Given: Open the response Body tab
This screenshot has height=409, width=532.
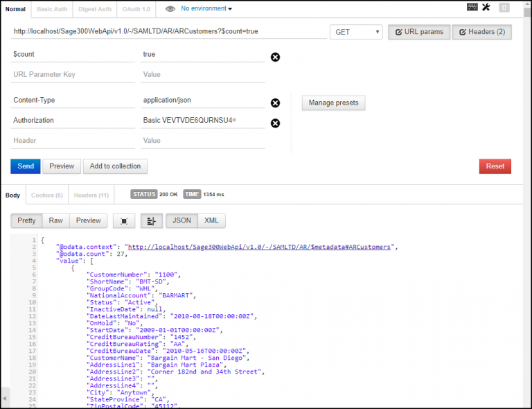Looking at the screenshot, I should (13, 195).
